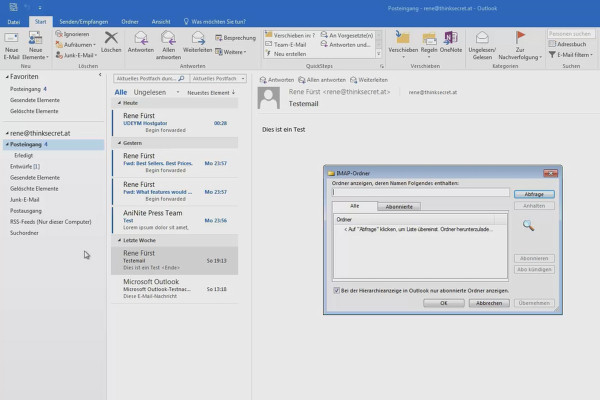Delete the message with Löschen
Image resolution: width=600 pixels, height=400 pixels.
[x=111, y=42]
